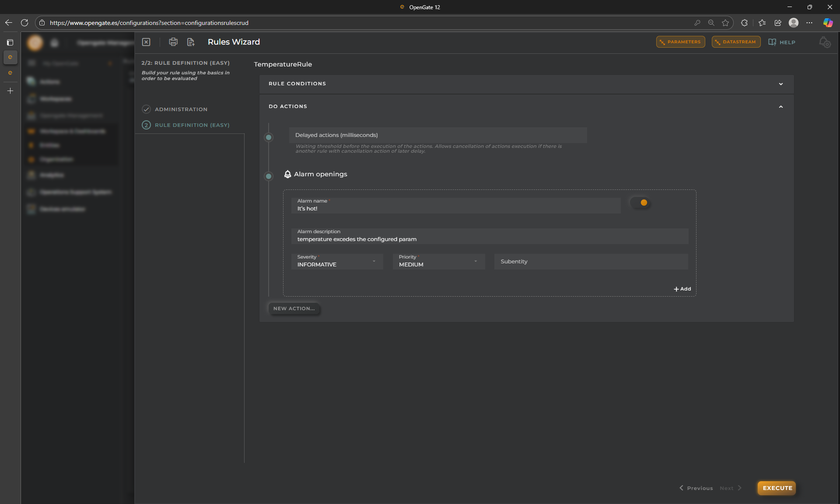
Task: Close the Rules Wizard with X icon
Action: click(x=146, y=42)
